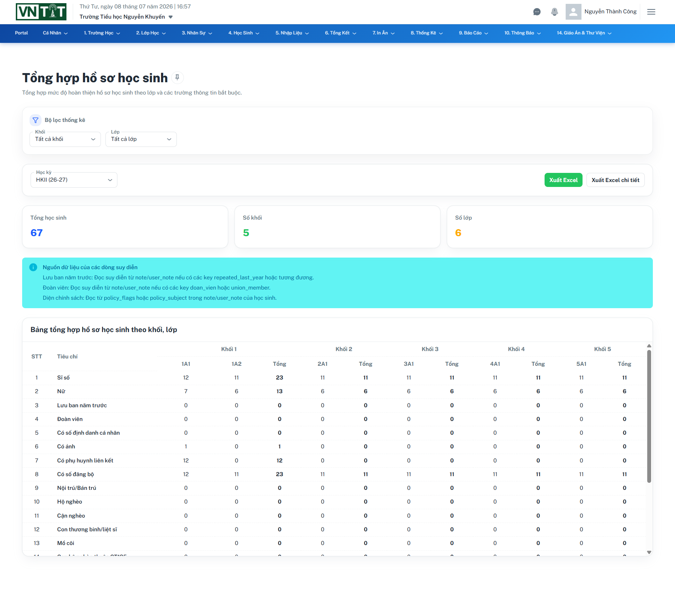Open the Lớp dropdown
This screenshot has height=616, width=675.
[x=141, y=139]
